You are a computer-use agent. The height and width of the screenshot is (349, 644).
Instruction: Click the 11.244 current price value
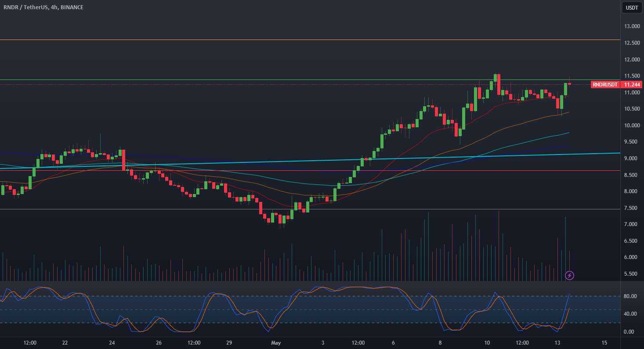(x=632, y=84)
